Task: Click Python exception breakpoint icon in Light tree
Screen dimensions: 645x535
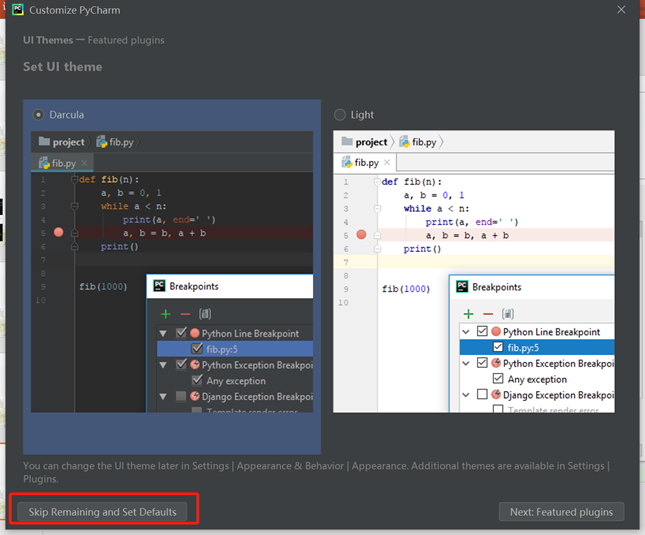Action: (x=496, y=363)
